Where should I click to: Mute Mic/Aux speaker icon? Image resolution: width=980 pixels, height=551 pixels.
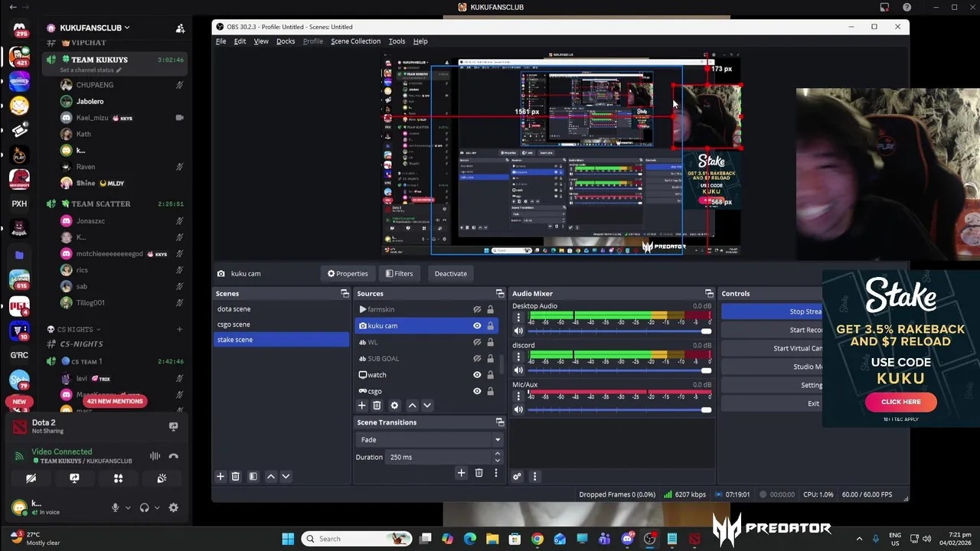tap(518, 409)
